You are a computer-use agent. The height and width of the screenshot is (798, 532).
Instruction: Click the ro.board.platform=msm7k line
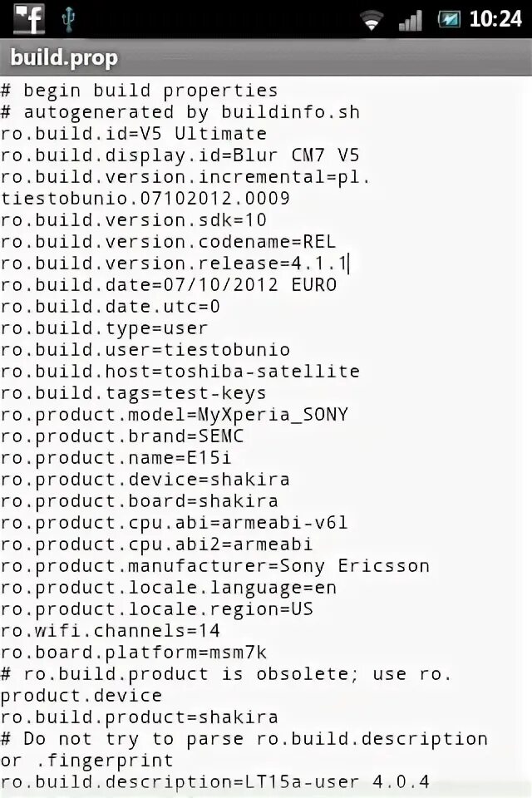click(134, 653)
